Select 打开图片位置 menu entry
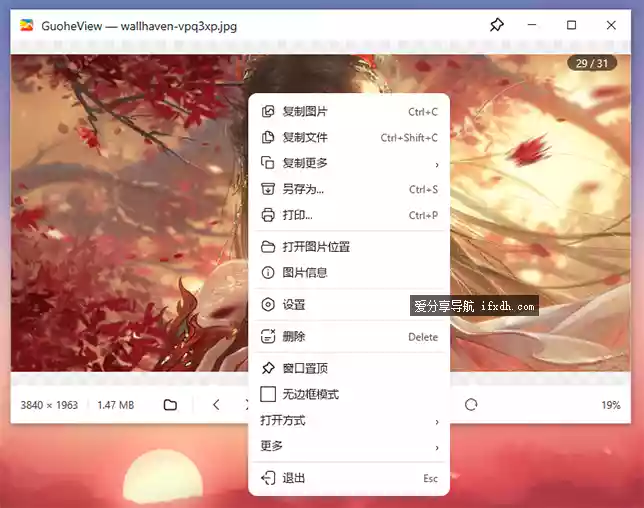Image resolution: width=644 pixels, height=508 pixels. (349, 247)
